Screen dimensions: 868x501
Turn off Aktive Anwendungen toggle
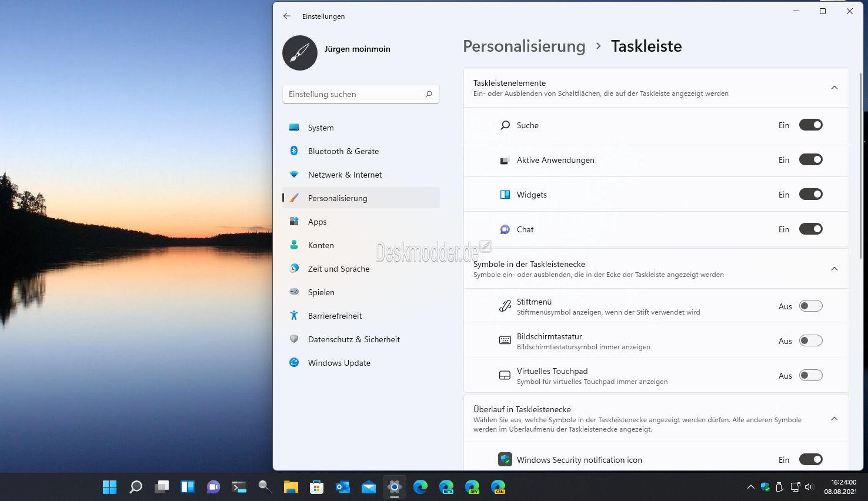tap(810, 159)
